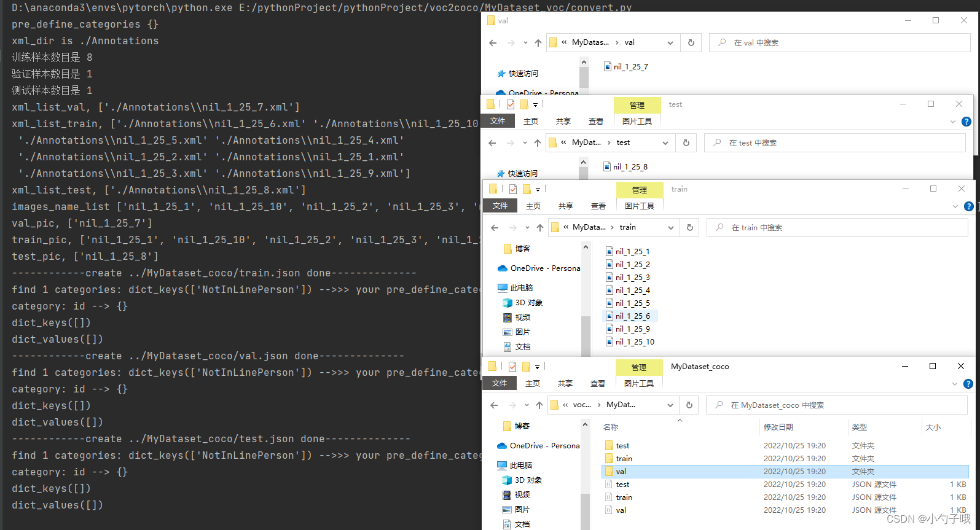Click recent locations dropdown in train window
The width and height of the screenshot is (980, 530).
pos(528,228)
